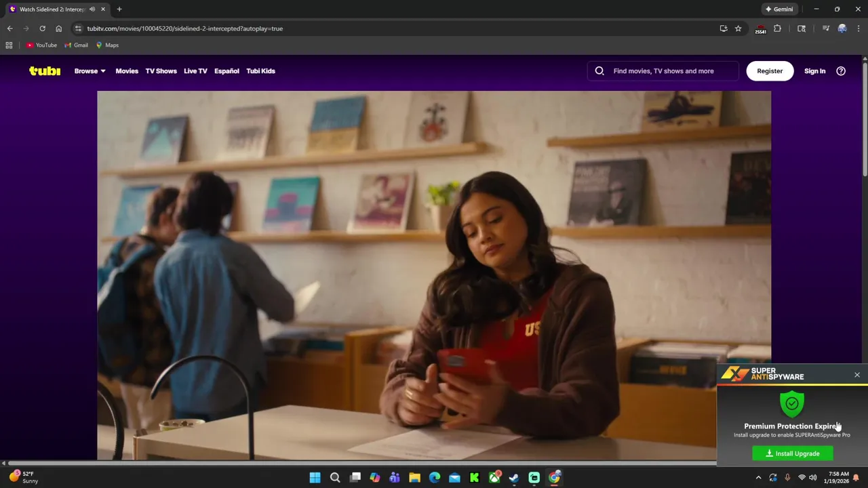Open TV Shows section
Viewport: 868px width, 488px height.
point(161,70)
